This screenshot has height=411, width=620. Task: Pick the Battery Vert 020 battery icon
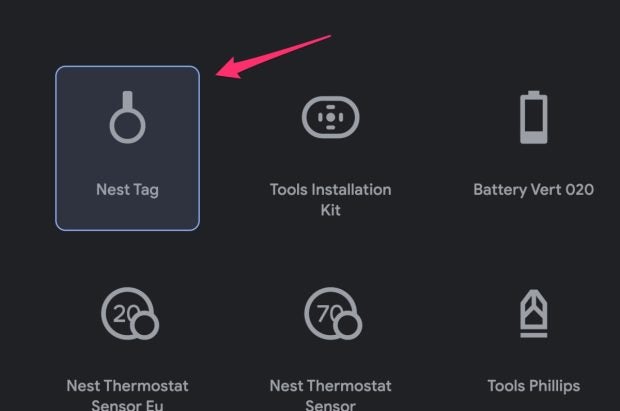click(533, 117)
